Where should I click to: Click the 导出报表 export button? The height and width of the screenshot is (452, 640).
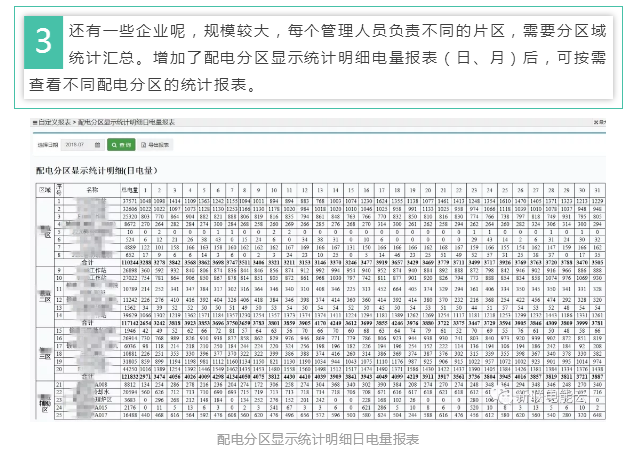point(157,146)
